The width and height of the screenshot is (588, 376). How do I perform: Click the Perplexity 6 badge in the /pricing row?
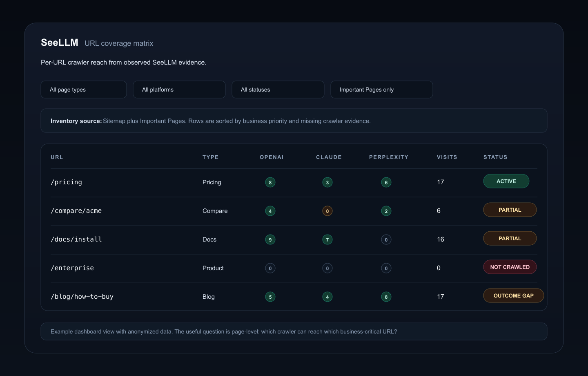pos(386,182)
